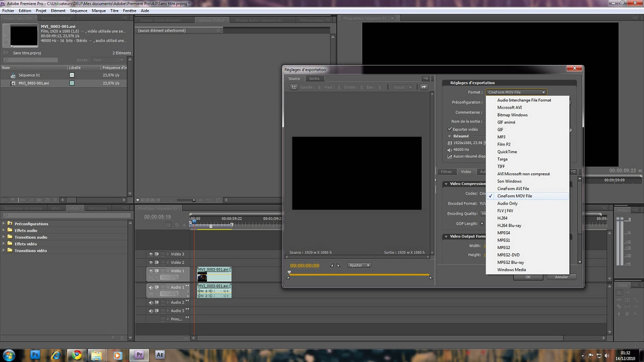644x362 pixels.
Task: Click the Windows Start orb
Action: (9, 355)
